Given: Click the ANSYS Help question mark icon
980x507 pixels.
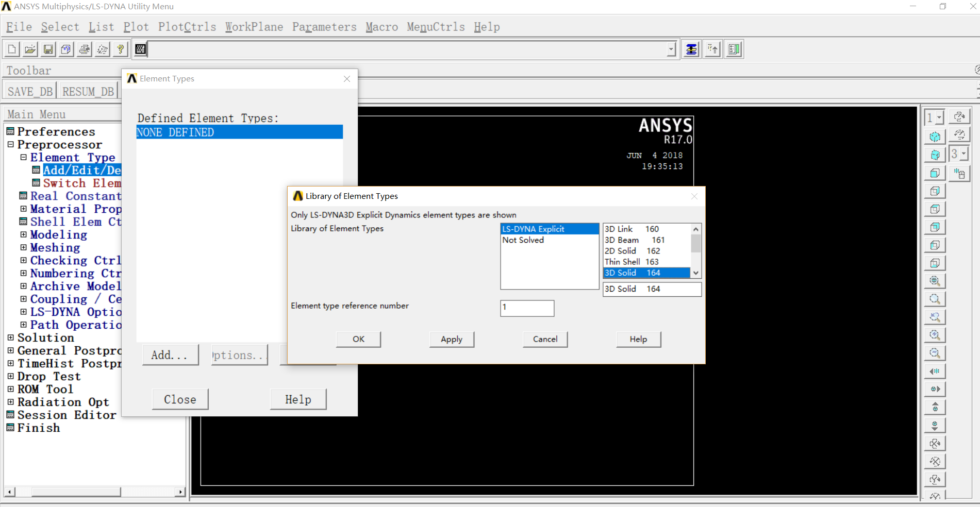Looking at the screenshot, I should click(x=120, y=49).
